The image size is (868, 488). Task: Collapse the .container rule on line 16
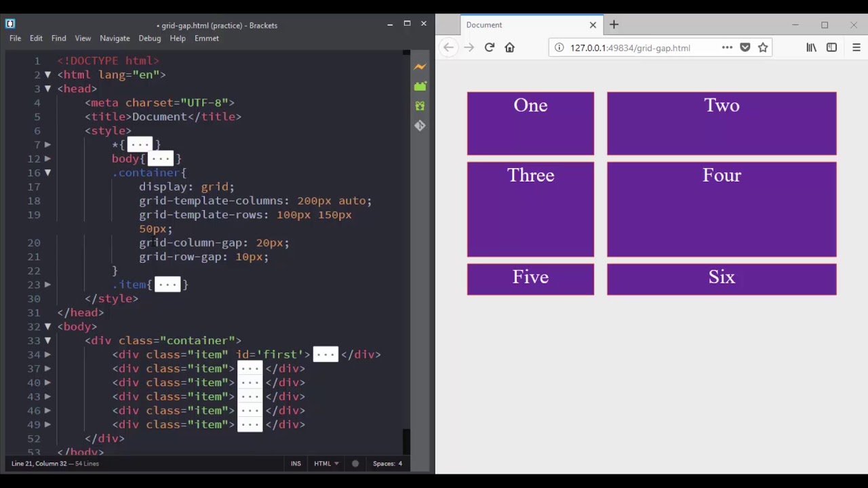click(x=47, y=173)
